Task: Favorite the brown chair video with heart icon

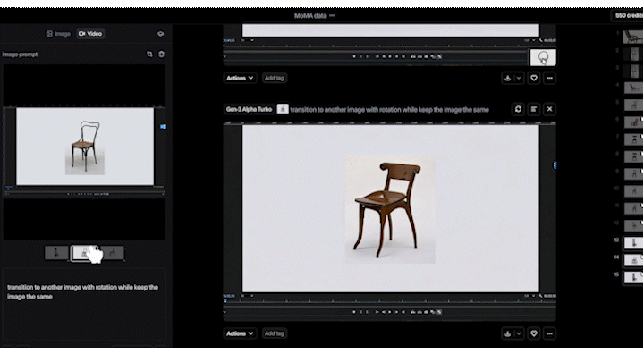Action: 533,333
